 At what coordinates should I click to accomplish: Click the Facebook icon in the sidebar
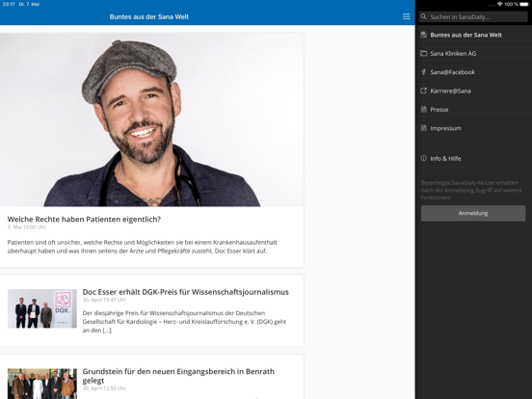tap(423, 72)
